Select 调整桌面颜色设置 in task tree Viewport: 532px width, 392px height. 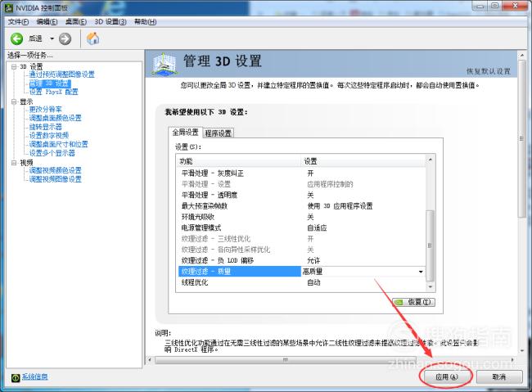(56, 118)
